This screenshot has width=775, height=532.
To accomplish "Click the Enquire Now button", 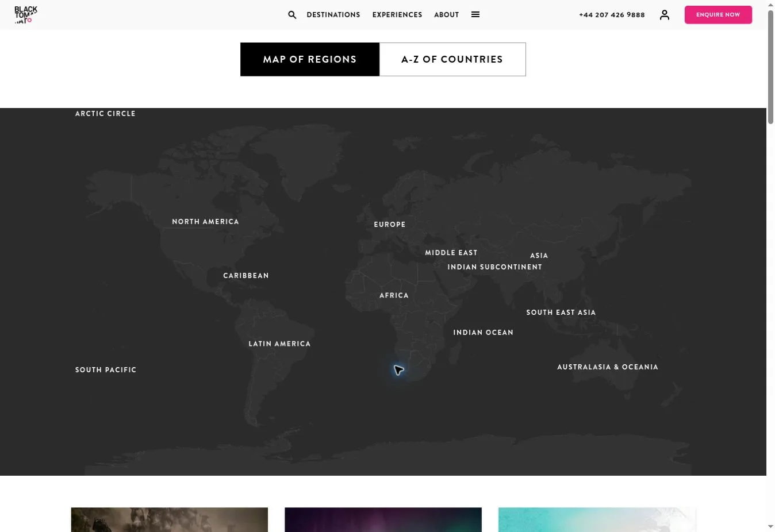I will (x=718, y=15).
